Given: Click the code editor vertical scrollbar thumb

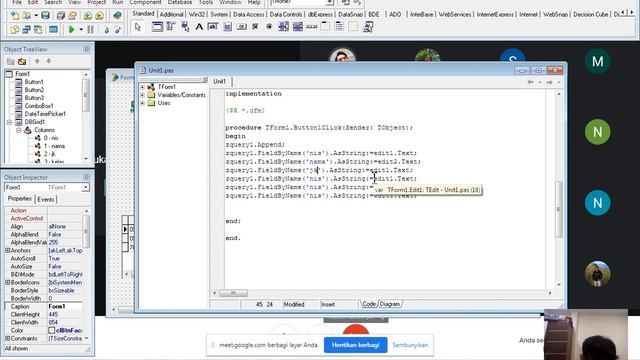Looking at the screenshot, I should [559, 209].
